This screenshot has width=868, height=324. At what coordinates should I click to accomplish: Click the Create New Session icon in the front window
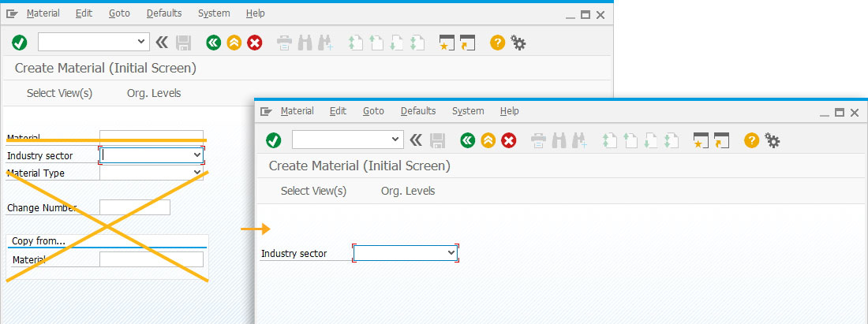click(701, 140)
